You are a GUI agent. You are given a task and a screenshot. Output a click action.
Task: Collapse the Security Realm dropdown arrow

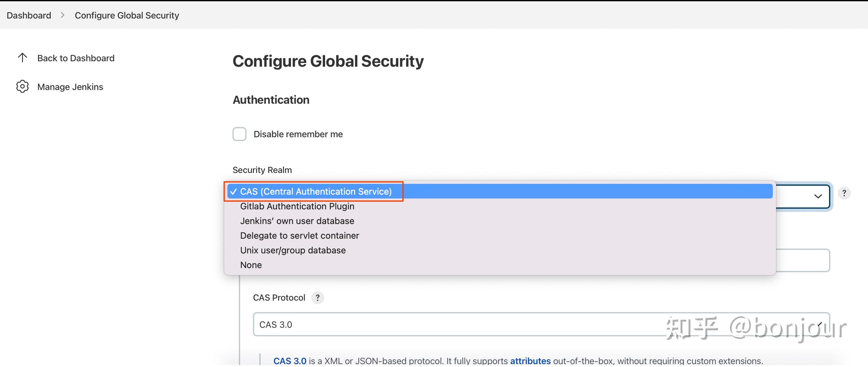pyautogui.click(x=818, y=196)
